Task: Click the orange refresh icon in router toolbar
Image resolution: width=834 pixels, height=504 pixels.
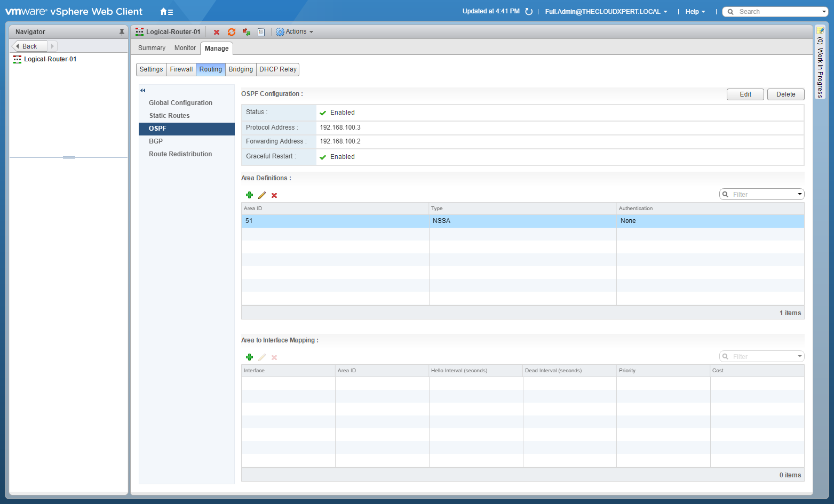Action: point(232,32)
